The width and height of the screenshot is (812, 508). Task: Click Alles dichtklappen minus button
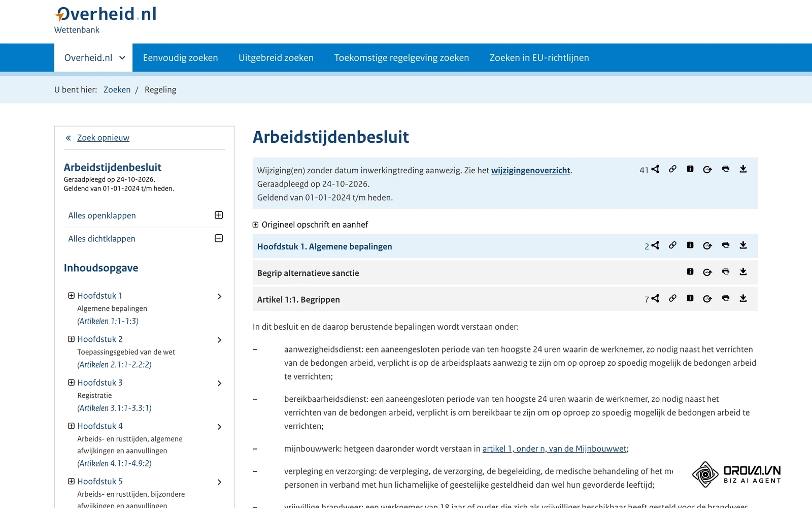pos(219,238)
